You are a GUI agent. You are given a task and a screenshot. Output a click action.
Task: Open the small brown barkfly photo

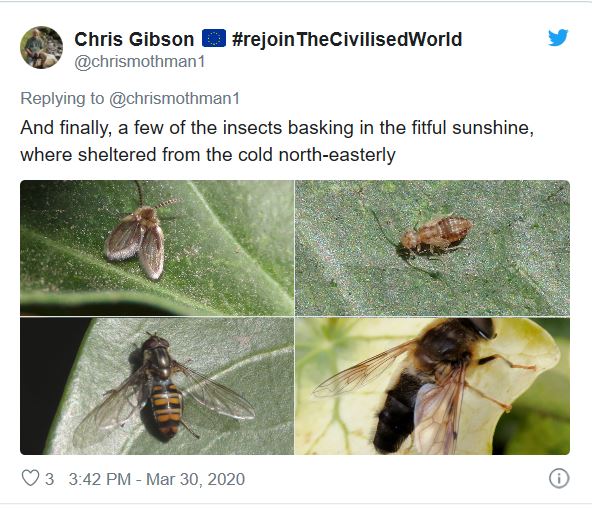(432, 248)
